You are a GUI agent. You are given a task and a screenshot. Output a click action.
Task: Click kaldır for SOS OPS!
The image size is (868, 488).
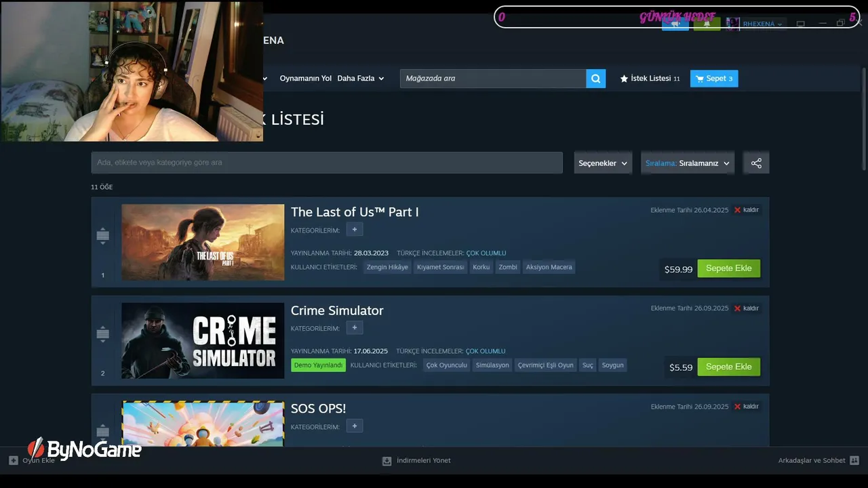coord(751,407)
